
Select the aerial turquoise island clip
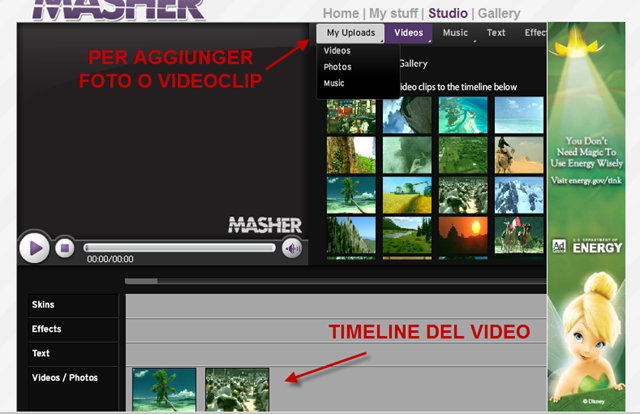(x=463, y=115)
